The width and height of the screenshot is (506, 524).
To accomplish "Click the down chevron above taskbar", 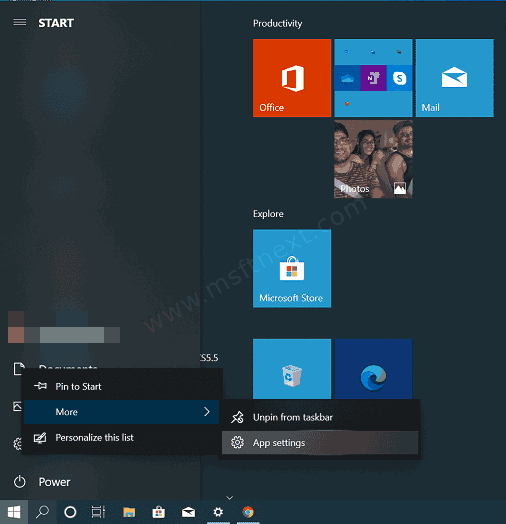I will [x=229, y=498].
